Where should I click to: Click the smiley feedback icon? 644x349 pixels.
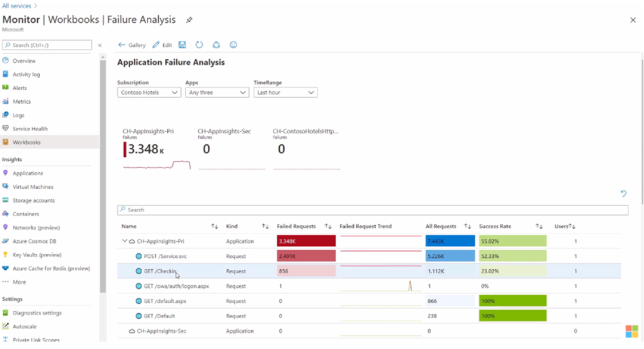(234, 44)
